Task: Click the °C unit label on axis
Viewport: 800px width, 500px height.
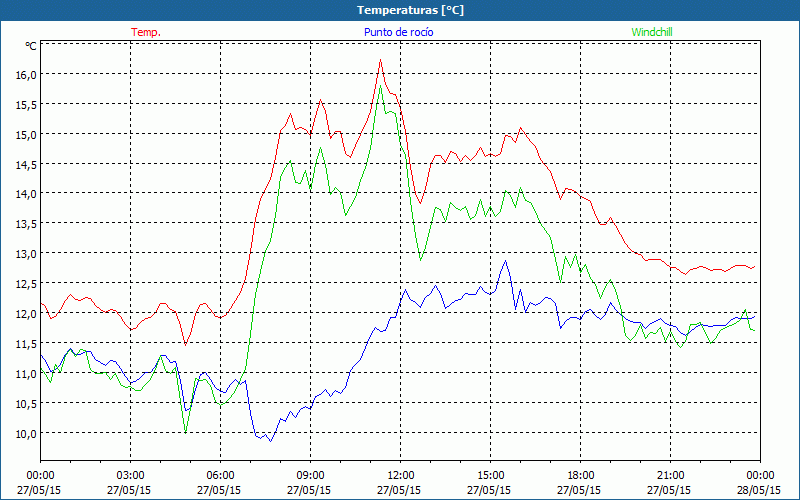Action: [31, 46]
